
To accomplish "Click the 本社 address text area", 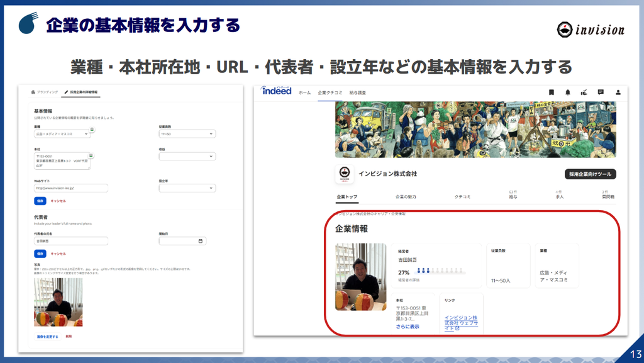I will [62, 161].
